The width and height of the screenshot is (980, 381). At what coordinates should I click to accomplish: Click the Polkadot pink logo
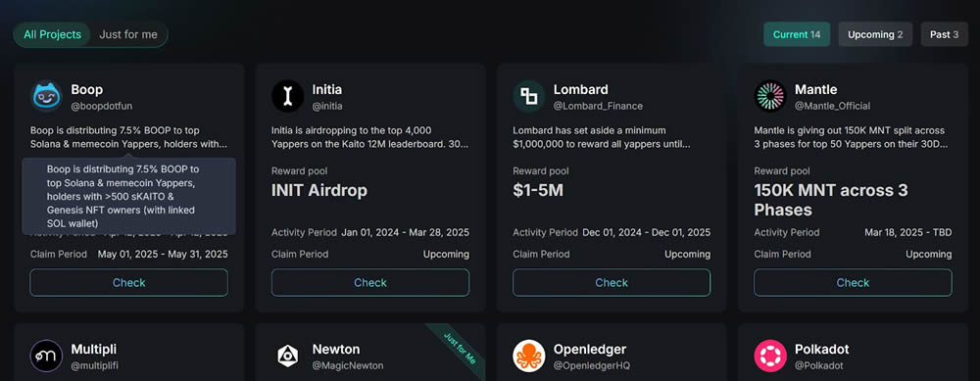coord(770,356)
